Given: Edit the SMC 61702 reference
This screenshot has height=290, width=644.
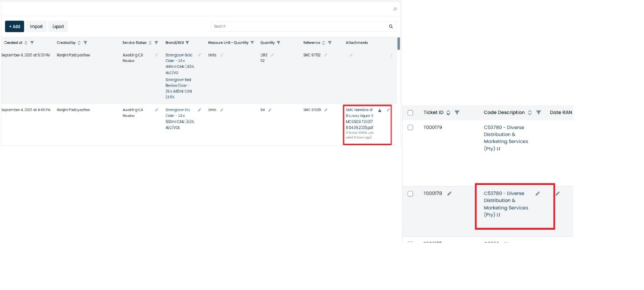Looking at the screenshot, I should 326,55.
